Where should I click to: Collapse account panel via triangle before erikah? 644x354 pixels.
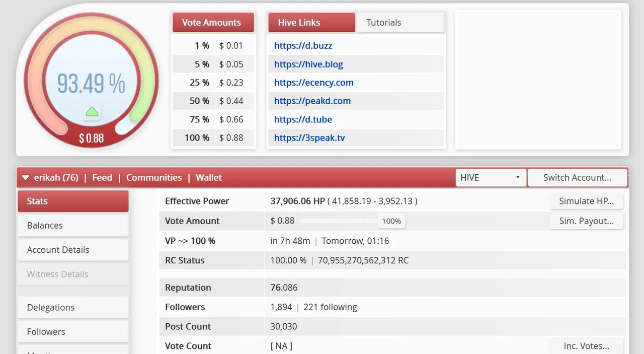tap(25, 178)
